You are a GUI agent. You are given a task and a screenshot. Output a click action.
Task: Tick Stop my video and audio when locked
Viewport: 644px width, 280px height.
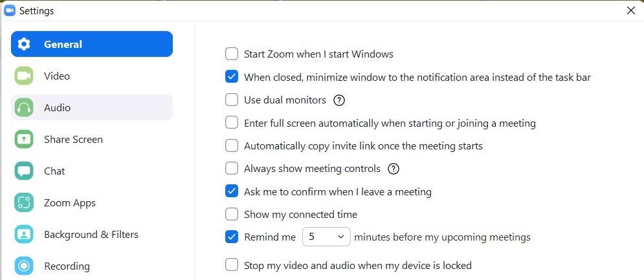pyautogui.click(x=232, y=265)
